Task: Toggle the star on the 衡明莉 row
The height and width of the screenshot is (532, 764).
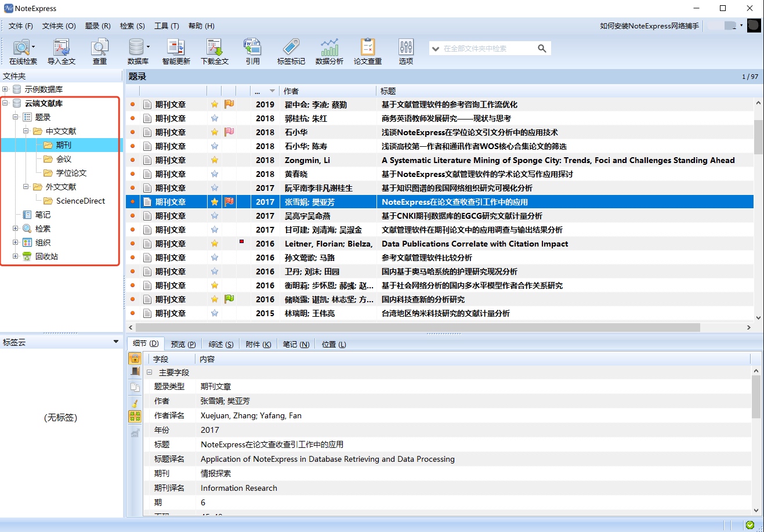Action: tap(215, 285)
